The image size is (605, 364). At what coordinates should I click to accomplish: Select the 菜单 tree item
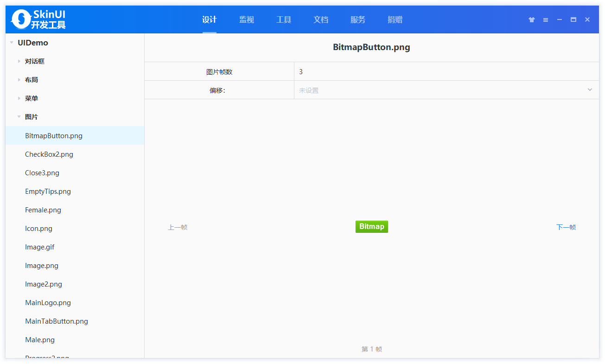[32, 98]
